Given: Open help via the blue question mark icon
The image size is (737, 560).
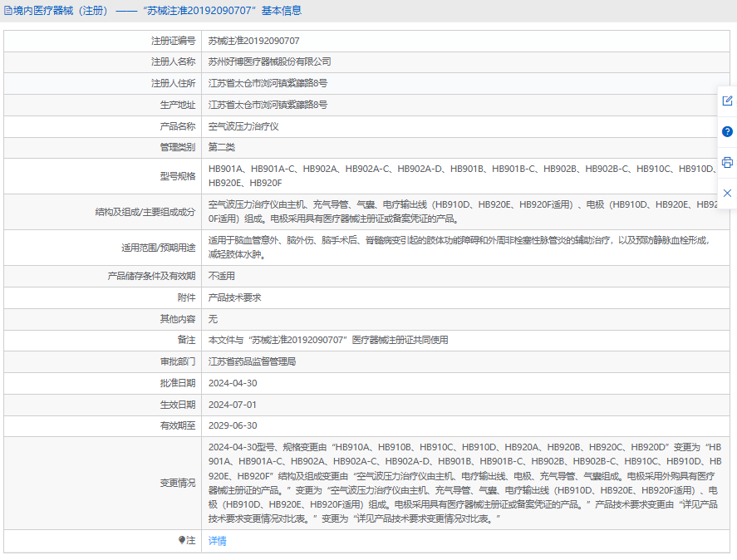Looking at the screenshot, I should [x=727, y=131].
